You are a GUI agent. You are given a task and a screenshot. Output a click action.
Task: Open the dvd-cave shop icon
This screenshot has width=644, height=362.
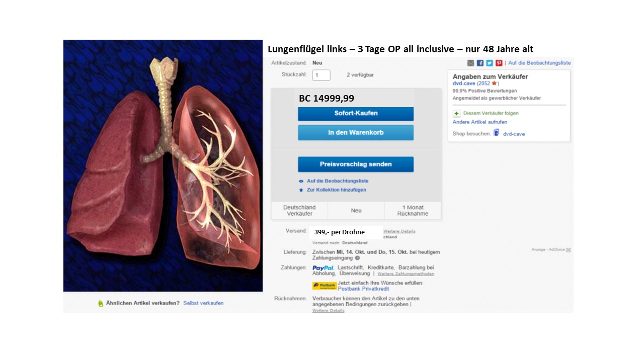[497, 133]
